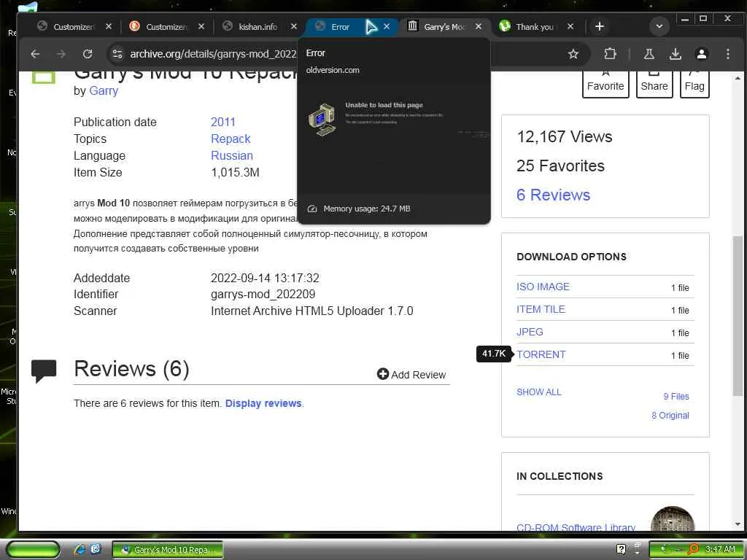Click the address bar URL field
This screenshot has width=747, height=560.
(x=214, y=54)
